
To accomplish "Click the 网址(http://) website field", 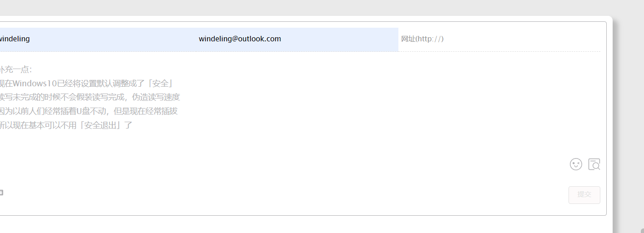I will coord(499,39).
